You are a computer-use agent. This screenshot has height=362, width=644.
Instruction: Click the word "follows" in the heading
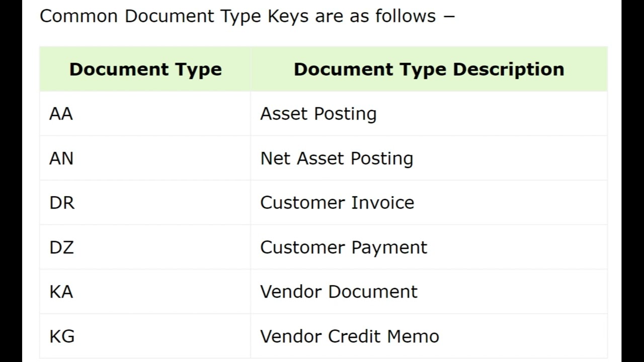point(406,16)
